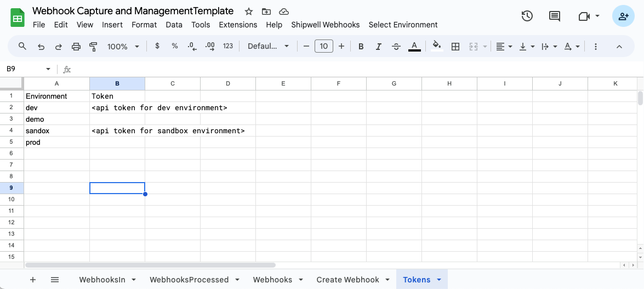The image size is (644, 289).
Task: Undo the last action
Action: coord(41,47)
